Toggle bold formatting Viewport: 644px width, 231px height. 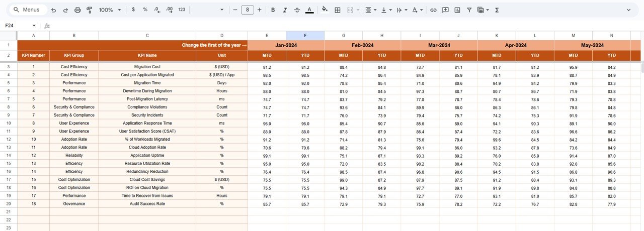[x=273, y=10]
